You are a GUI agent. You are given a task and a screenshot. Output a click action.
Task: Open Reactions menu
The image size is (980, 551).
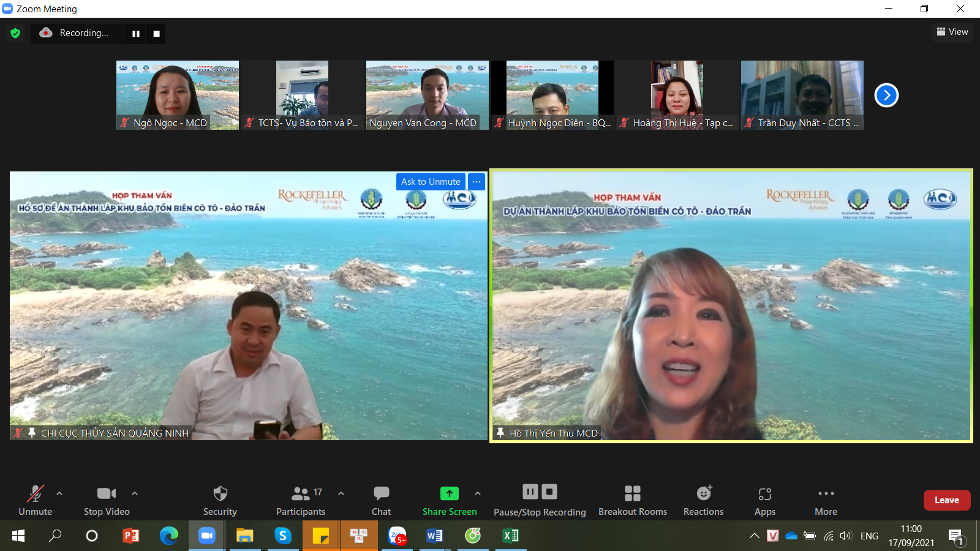pyautogui.click(x=703, y=500)
